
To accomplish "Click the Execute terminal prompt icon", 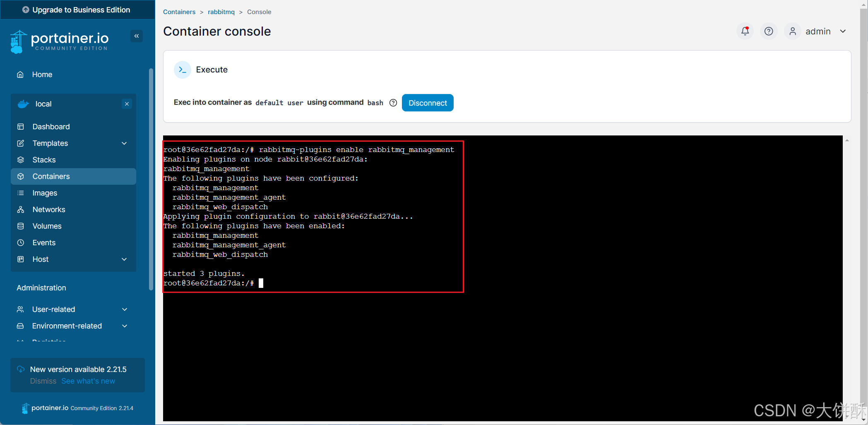I will [x=183, y=70].
